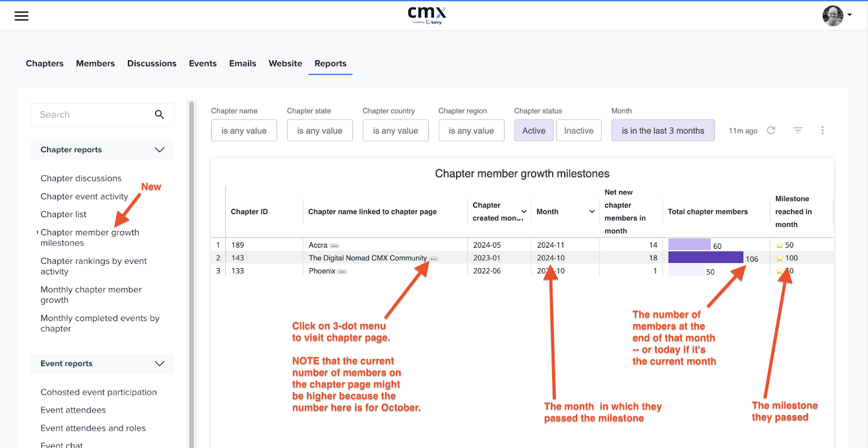
Task: Open the Chapter list report
Action: 63,214
